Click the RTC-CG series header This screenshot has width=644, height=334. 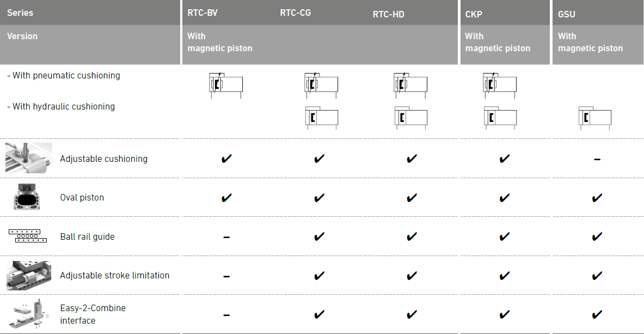pos(295,13)
